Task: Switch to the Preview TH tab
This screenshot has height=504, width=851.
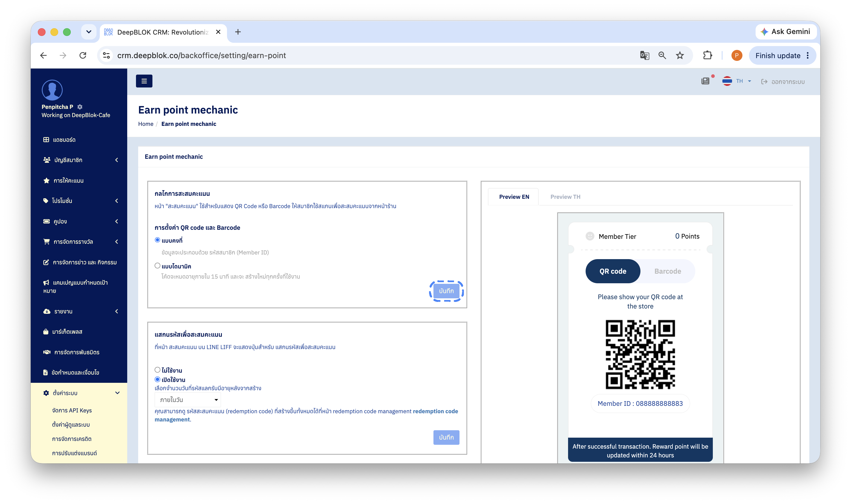Action: (565, 197)
